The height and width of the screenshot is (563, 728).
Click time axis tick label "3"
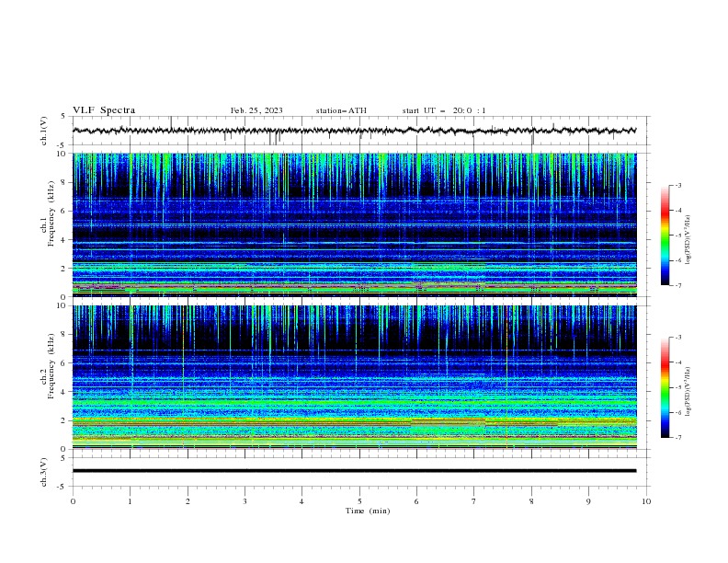245,501
